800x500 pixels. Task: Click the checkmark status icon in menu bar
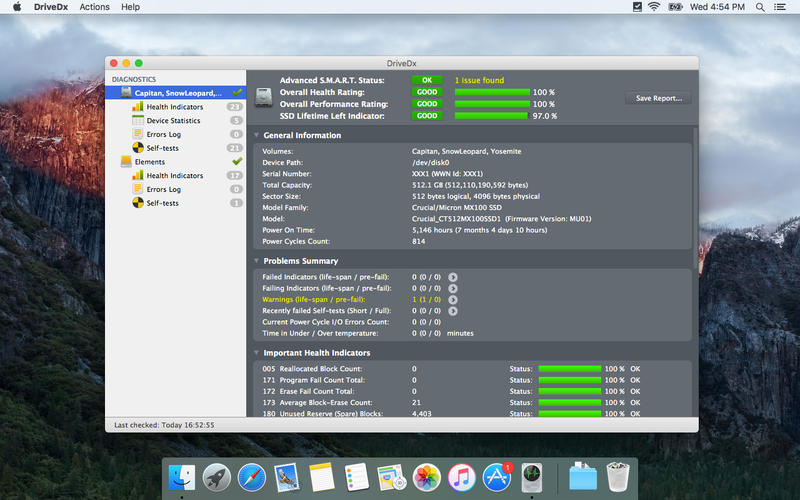[637, 7]
